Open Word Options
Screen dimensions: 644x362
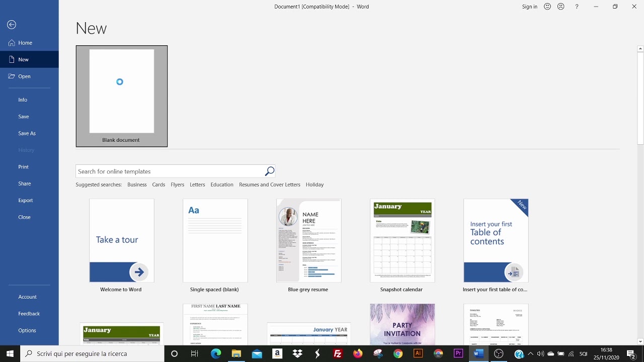[x=29, y=330]
